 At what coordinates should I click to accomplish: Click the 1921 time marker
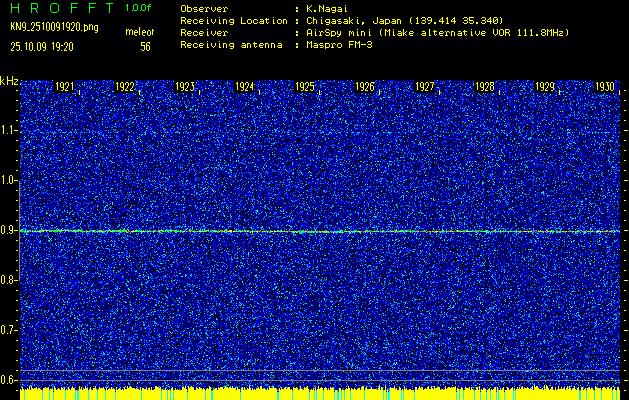coord(65,88)
